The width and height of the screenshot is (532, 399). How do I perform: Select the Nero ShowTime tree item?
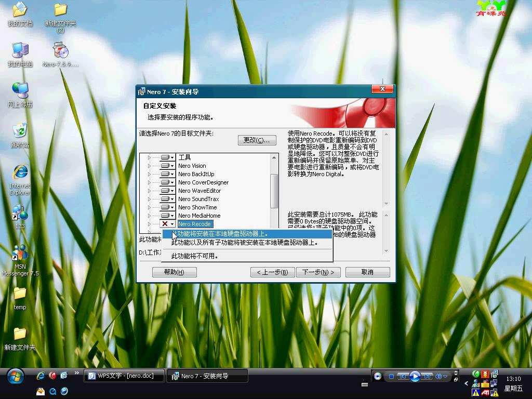[x=197, y=207]
